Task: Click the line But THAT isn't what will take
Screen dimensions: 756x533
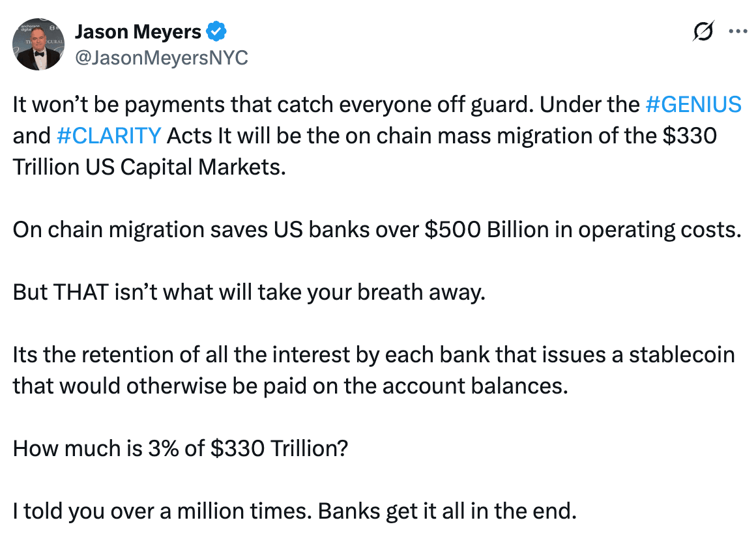Action: click(x=249, y=293)
